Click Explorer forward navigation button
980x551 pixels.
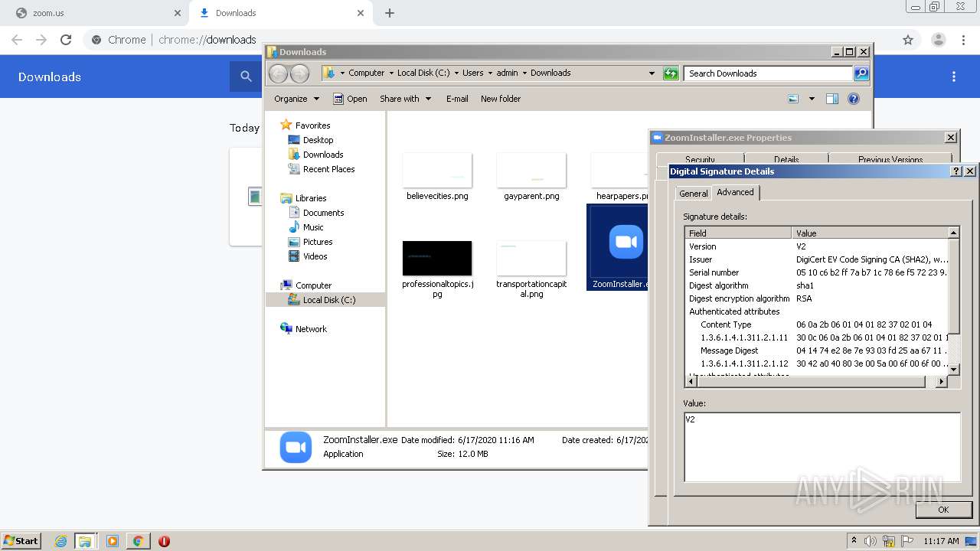pyautogui.click(x=300, y=73)
